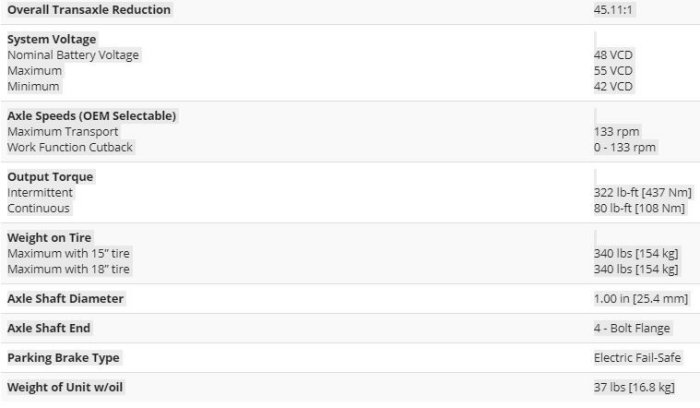Select the 45.11:1 reduction value
This screenshot has height=408, width=700.
pyautogui.click(x=613, y=10)
